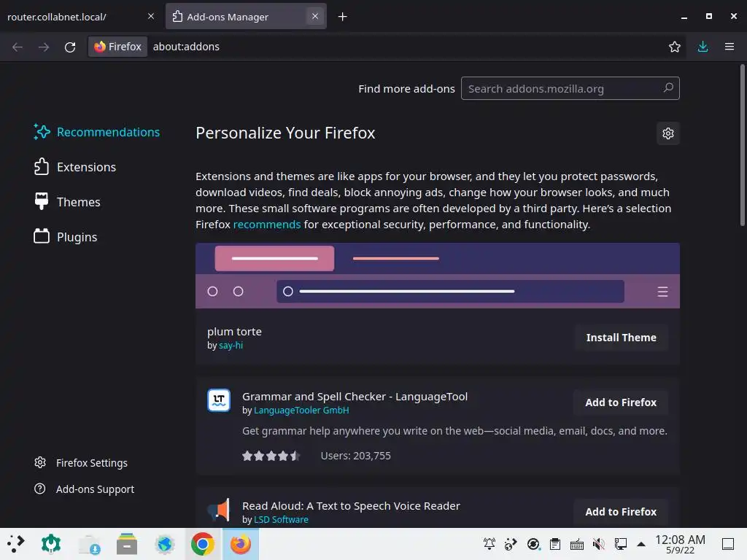Screen dimensions: 747x560
Task: Bookmark this page with star icon
Action: [675, 47]
